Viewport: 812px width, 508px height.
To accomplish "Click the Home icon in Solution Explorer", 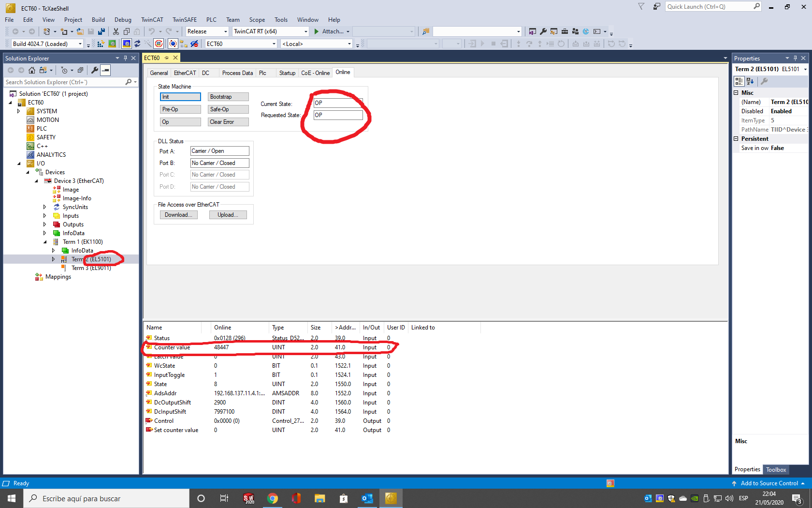I will [x=32, y=70].
